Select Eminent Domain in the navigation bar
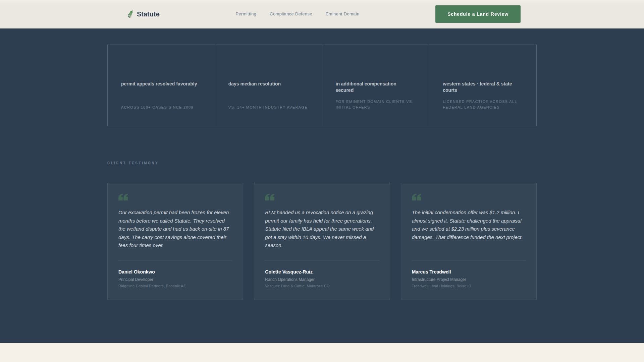Screen dimensions: 644x362 coord(342,14)
